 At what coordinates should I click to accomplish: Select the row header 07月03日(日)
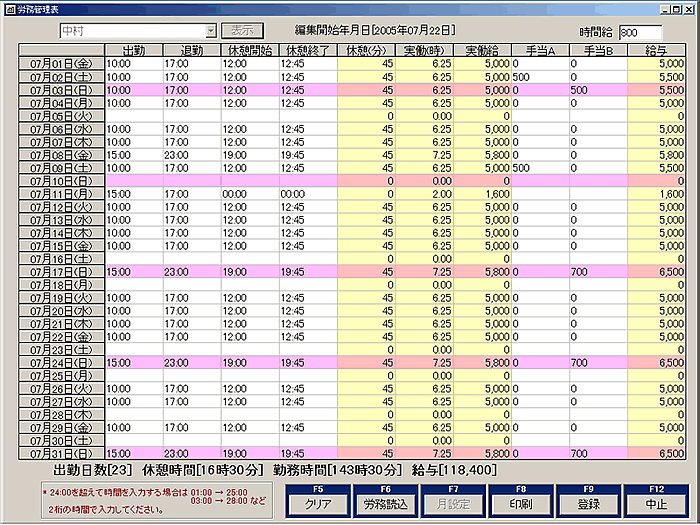pyautogui.click(x=62, y=89)
